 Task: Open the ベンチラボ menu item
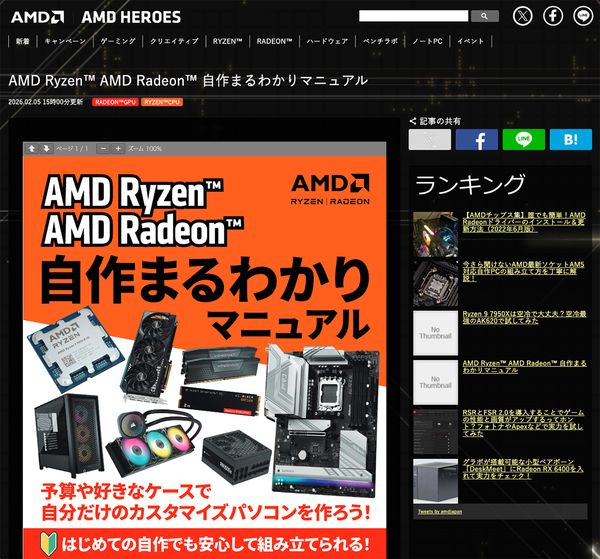coord(380,41)
